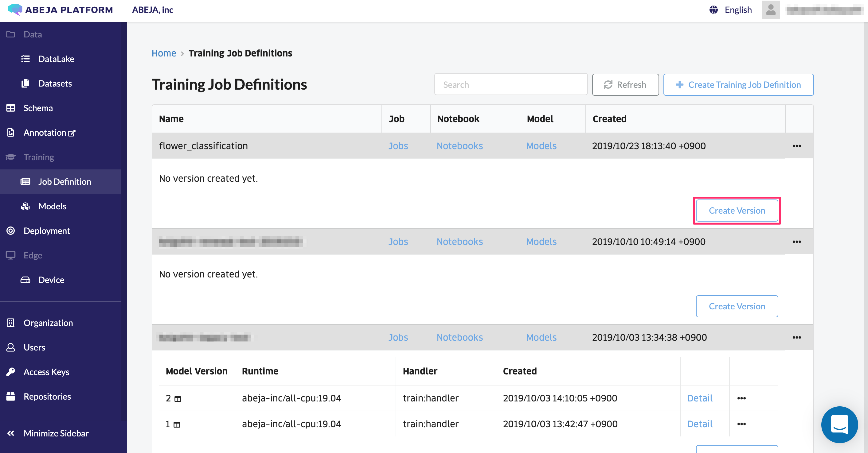Image resolution: width=868 pixels, height=453 pixels.
Task: Open Models link for flower_classification
Action: [x=541, y=146]
